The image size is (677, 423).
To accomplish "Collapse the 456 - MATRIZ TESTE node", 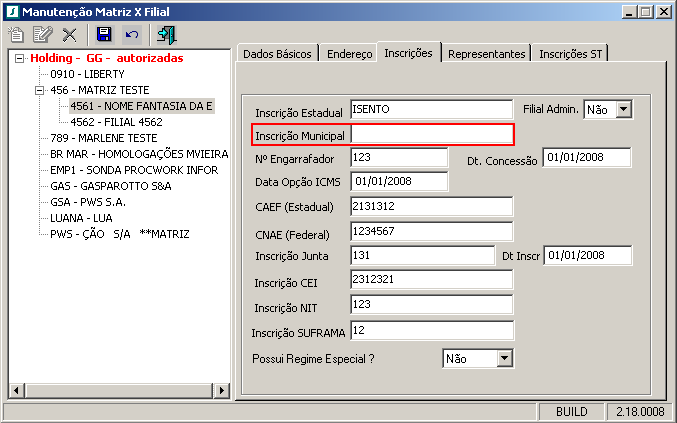I will (x=39, y=90).
